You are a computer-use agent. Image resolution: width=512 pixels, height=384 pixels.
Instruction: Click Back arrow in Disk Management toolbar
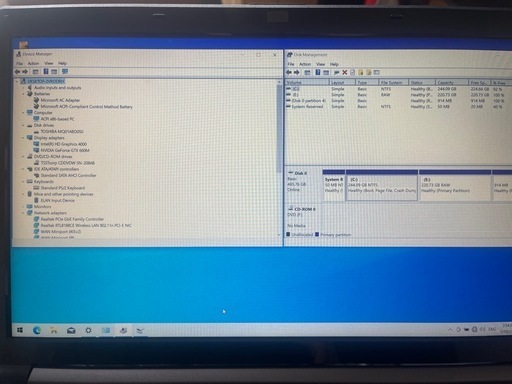289,72
